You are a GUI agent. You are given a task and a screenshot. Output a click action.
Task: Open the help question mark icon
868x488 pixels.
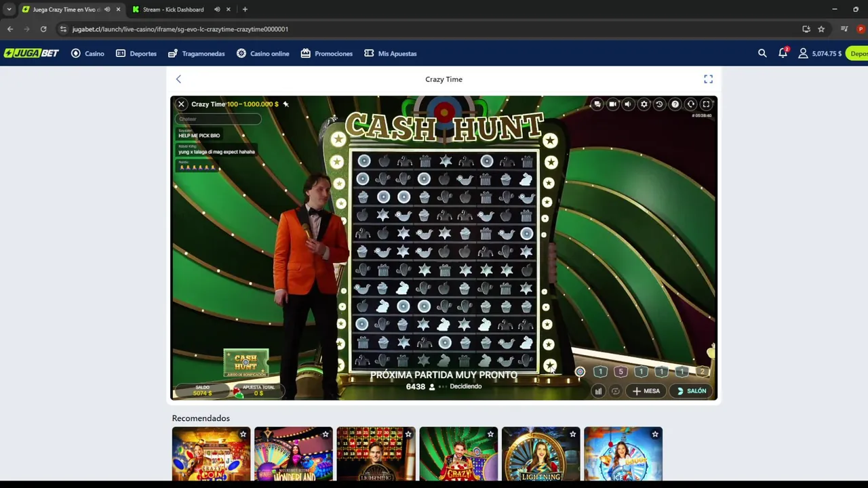point(675,104)
